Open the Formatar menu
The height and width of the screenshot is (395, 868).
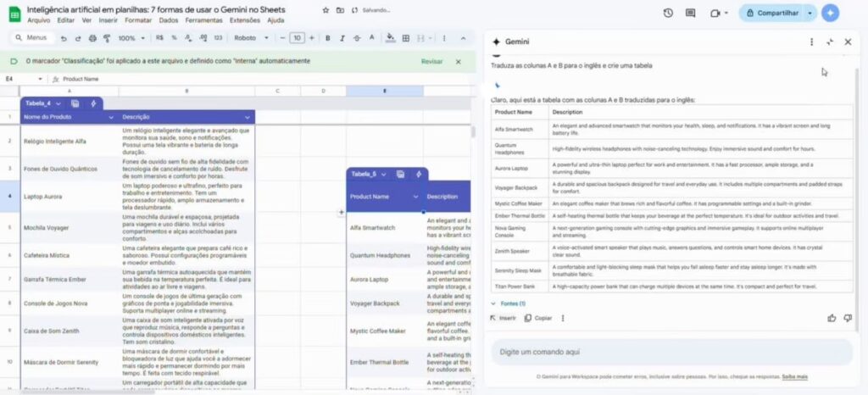click(138, 20)
